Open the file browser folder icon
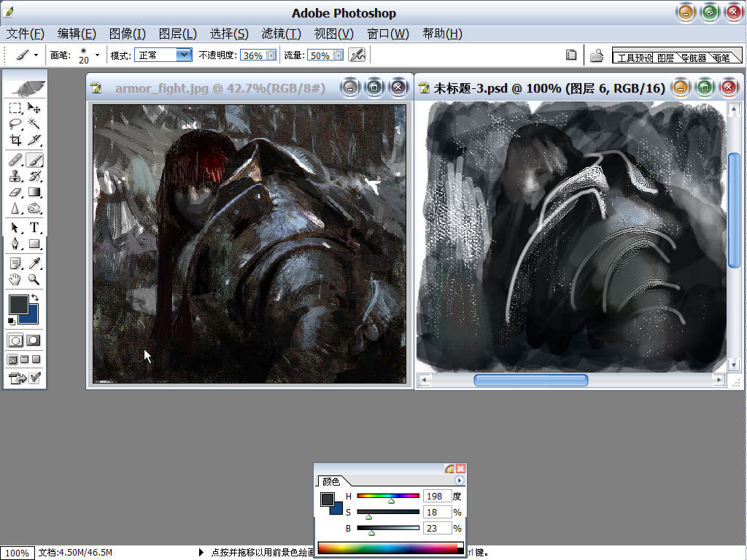747x560 pixels. 597,55
